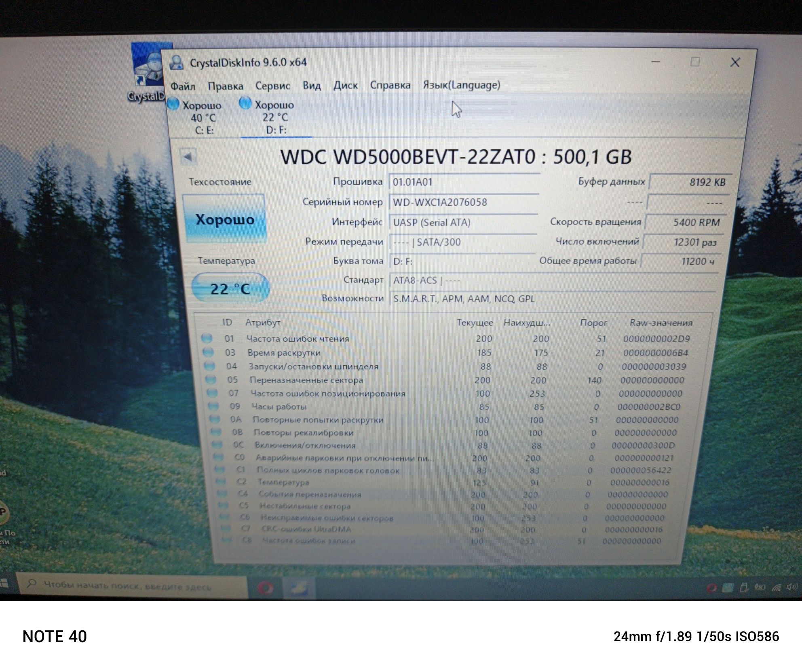Viewport: 802px width, 672px height.
Task: Click the ID column header
Action: [227, 322]
